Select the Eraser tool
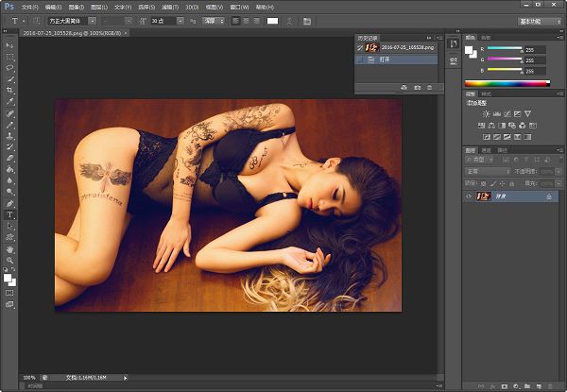 [9, 159]
